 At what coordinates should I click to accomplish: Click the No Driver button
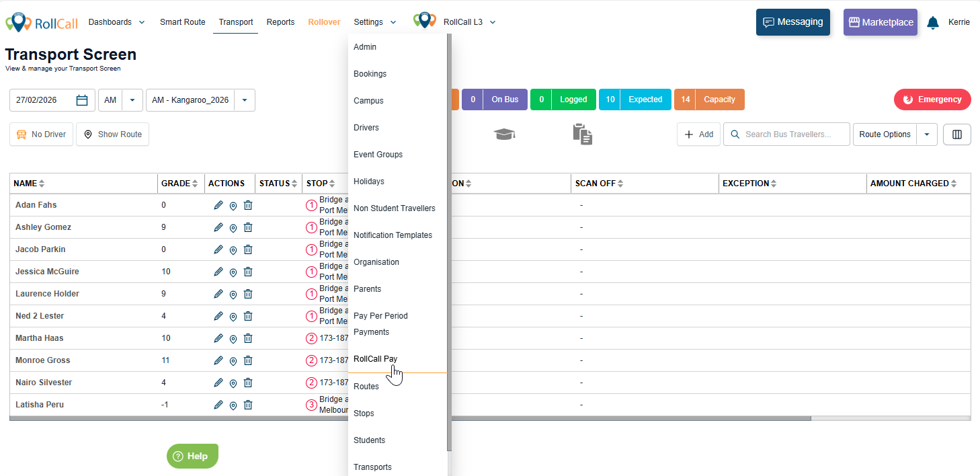(41, 134)
